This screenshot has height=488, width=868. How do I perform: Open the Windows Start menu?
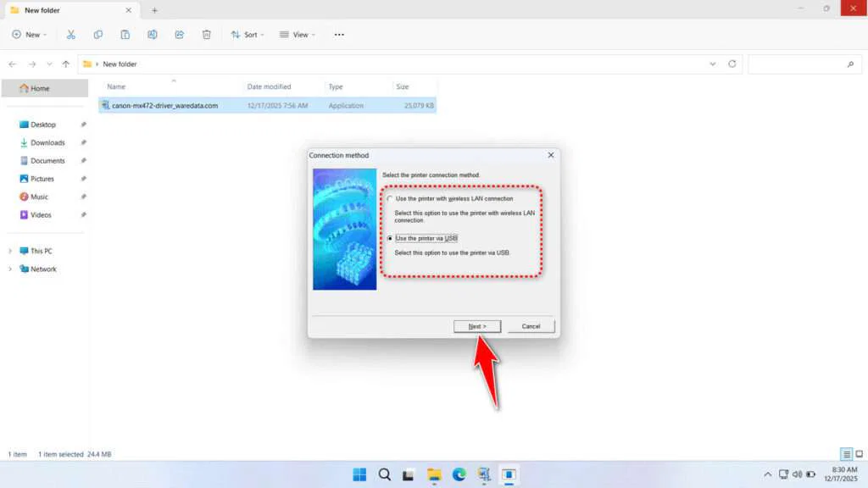click(359, 474)
